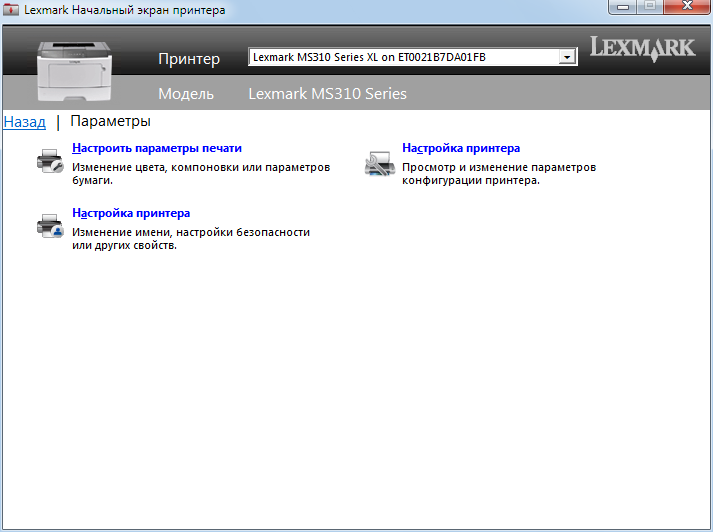This screenshot has width=713, height=532.
Task: Click the Параметры breadcrumb label
Action: [x=110, y=121]
